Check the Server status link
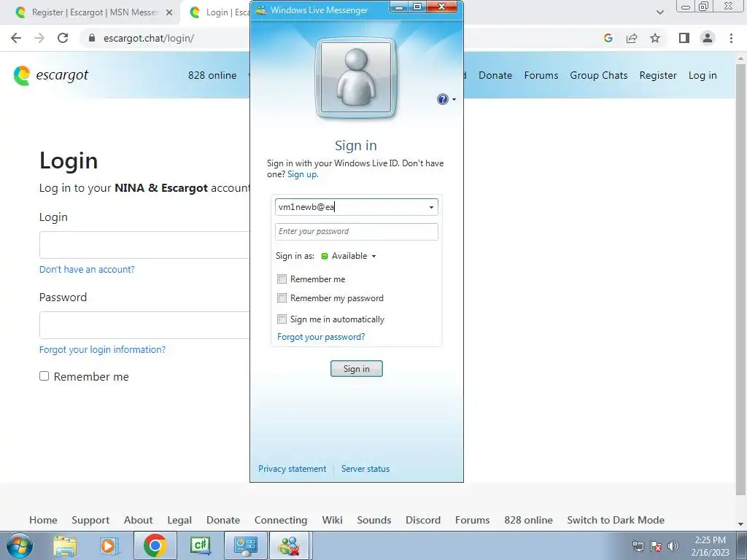The width and height of the screenshot is (747, 560). 365,469
